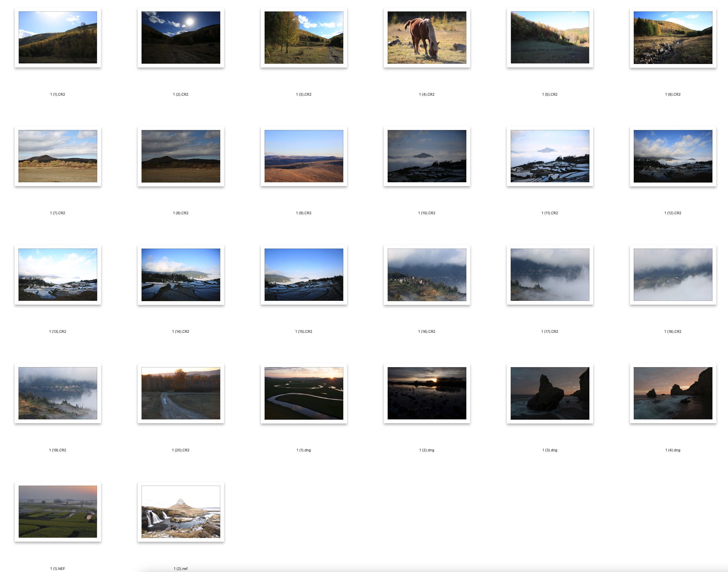Open the dirt road photo 1 (20).CR2
Viewport: 728px width, 572px height.
click(181, 393)
